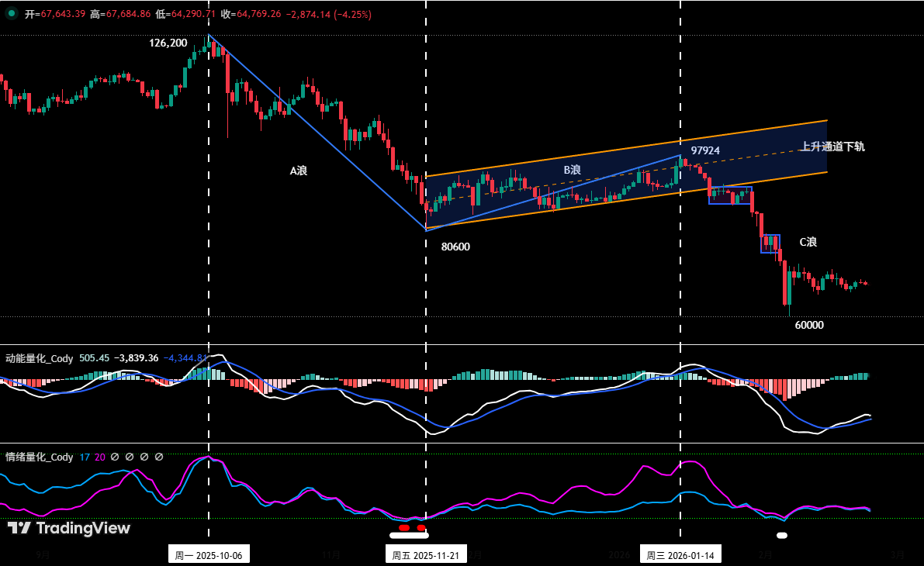
Task: Click the C浪 text annotation
Action: click(808, 242)
